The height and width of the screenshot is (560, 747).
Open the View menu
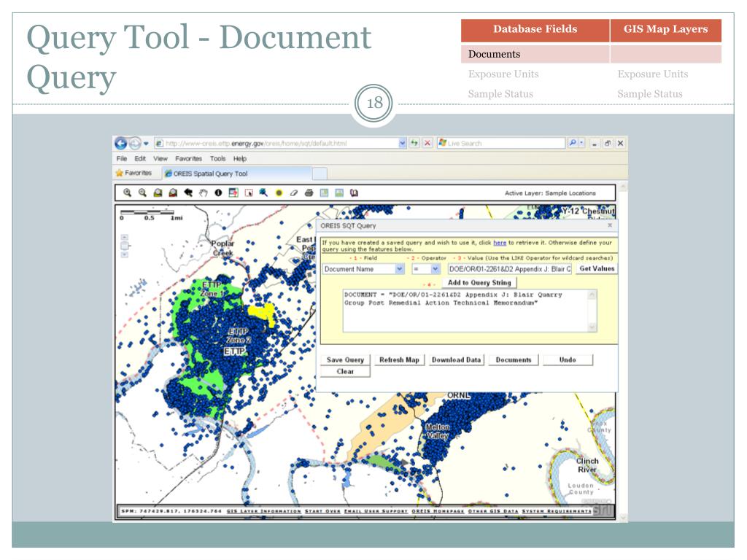[160, 158]
